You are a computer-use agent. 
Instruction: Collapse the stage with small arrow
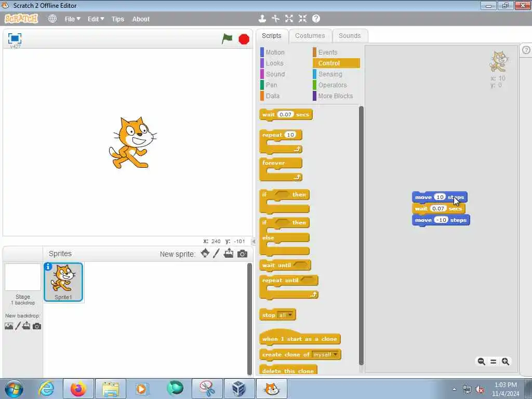click(253, 241)
